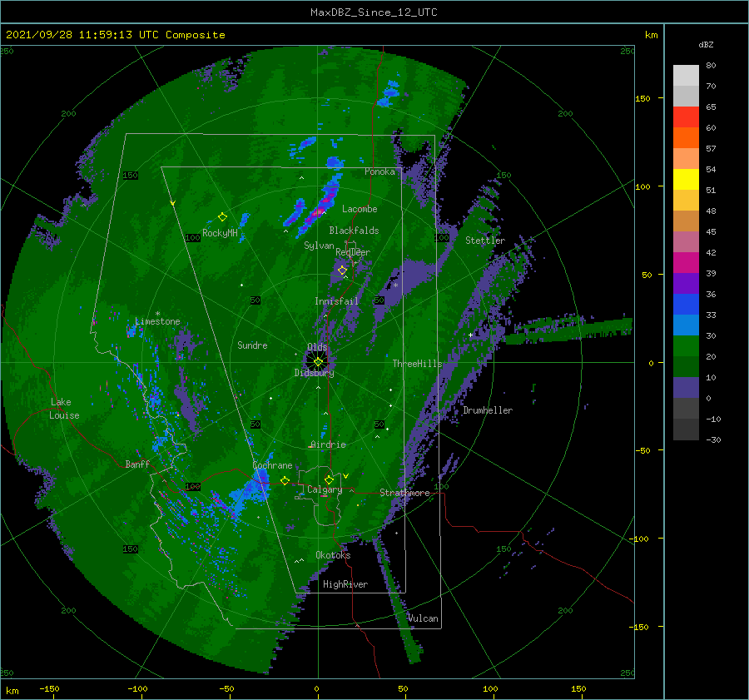Select the RockyMH label text
The height and width of the screenshot is (700, 749).
point(220,233)
